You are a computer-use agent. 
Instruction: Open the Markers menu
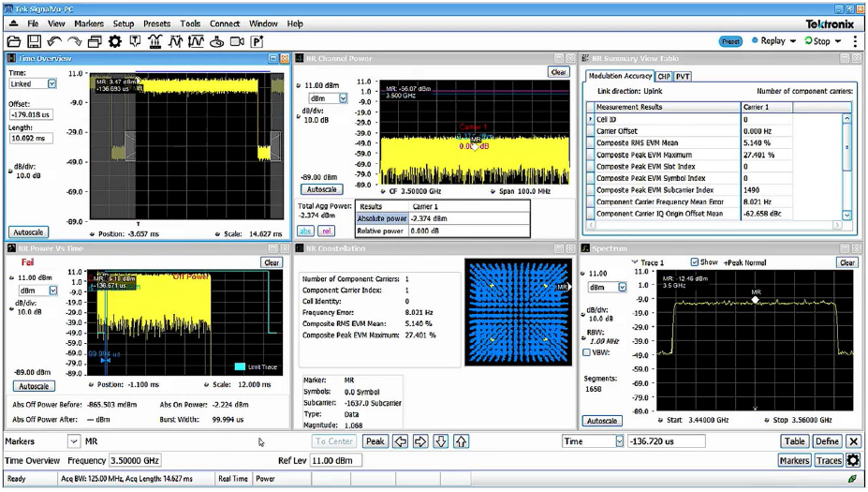(88, 23)
